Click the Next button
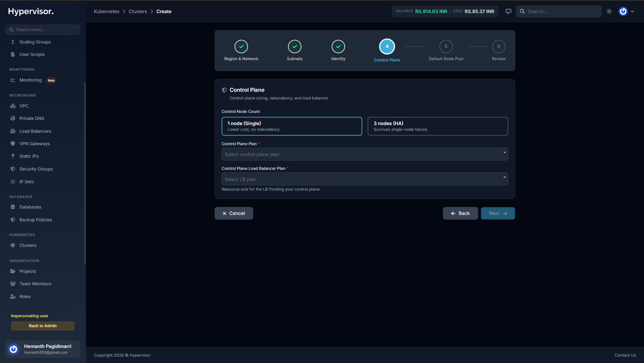644x363 pixels. click(x=498, y=213)
